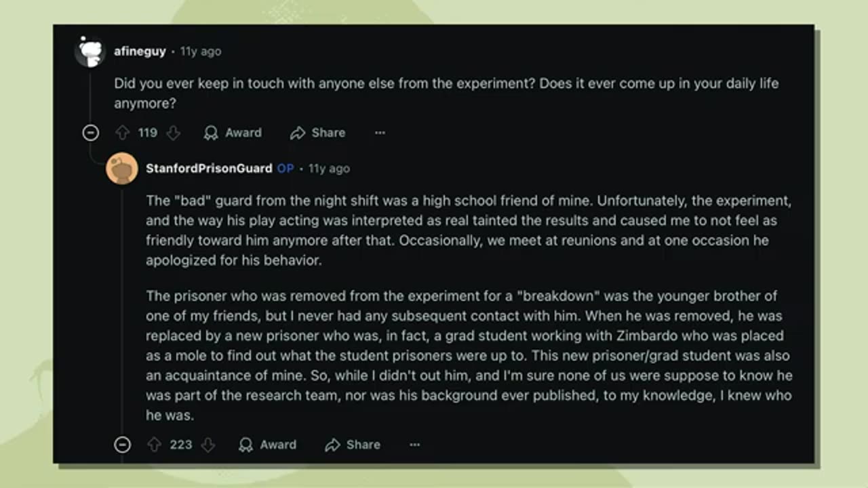Viewport: 868px width, 488px height.
Task: Click the 223 vote count
Action: pyautogui.click(x=181, y=445)
